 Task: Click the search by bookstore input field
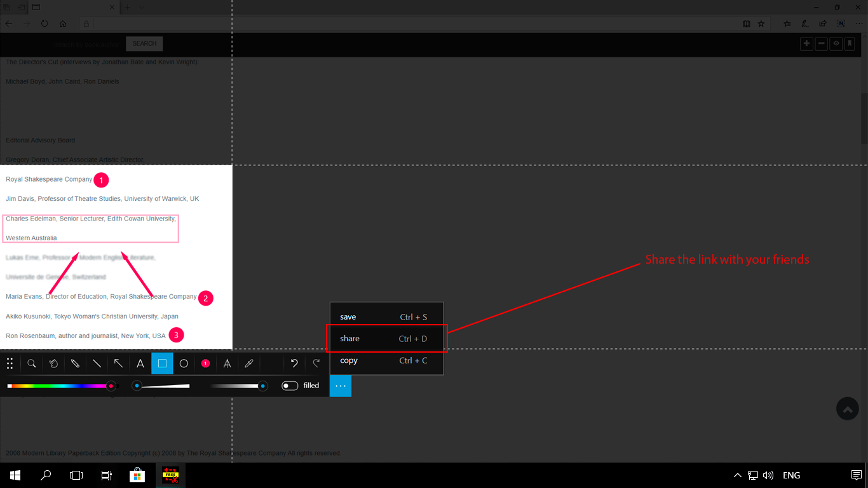tap(86, 44)
